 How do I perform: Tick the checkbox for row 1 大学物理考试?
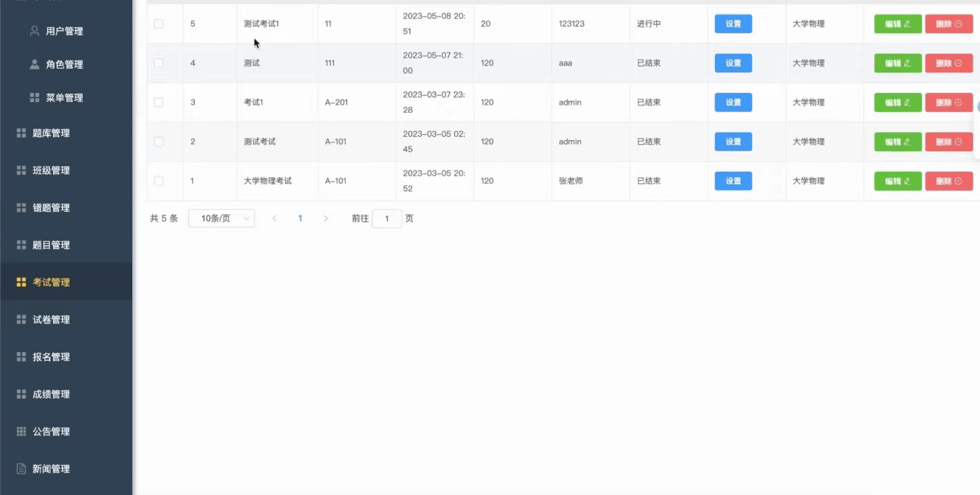pos(158,181)
